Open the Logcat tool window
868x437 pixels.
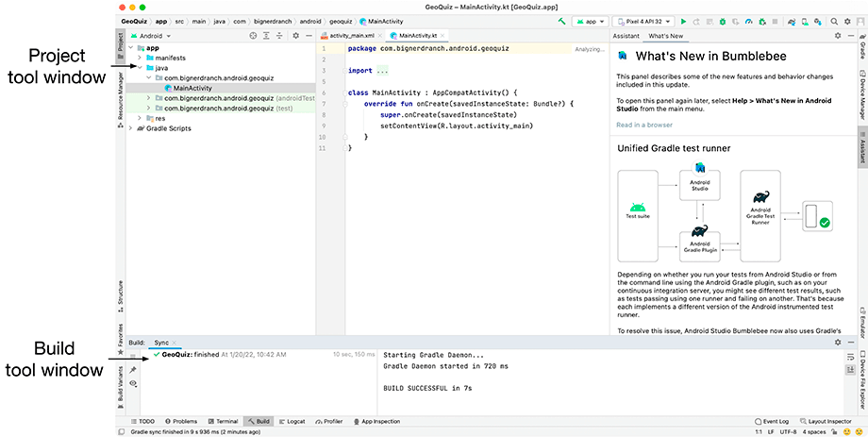click(292, 422)
